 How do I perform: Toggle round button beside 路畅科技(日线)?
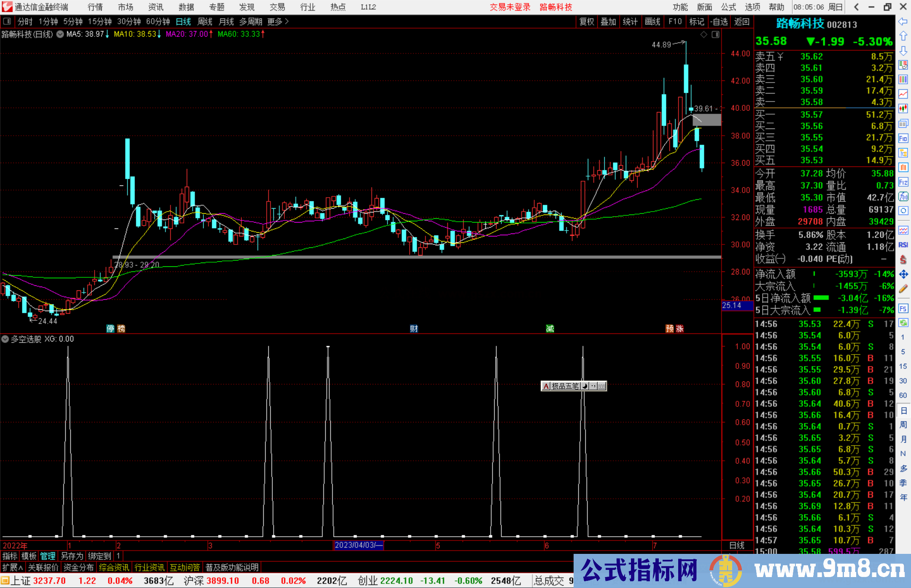click(x=60, y=34)
